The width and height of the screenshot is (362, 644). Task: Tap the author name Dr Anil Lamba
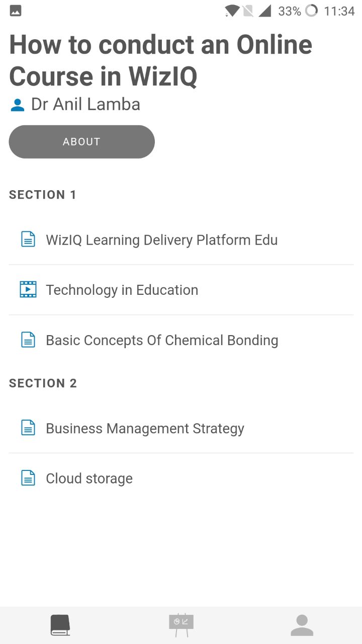85,104
